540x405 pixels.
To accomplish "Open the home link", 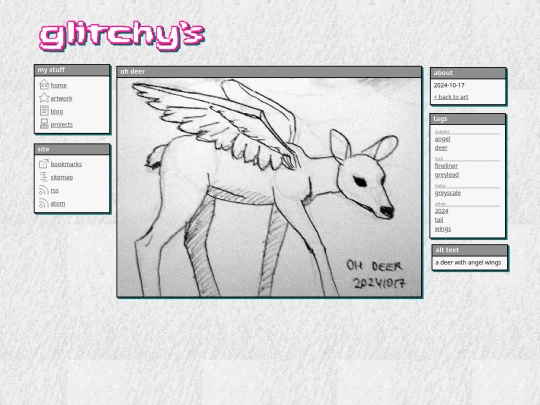I will [59, 85].
